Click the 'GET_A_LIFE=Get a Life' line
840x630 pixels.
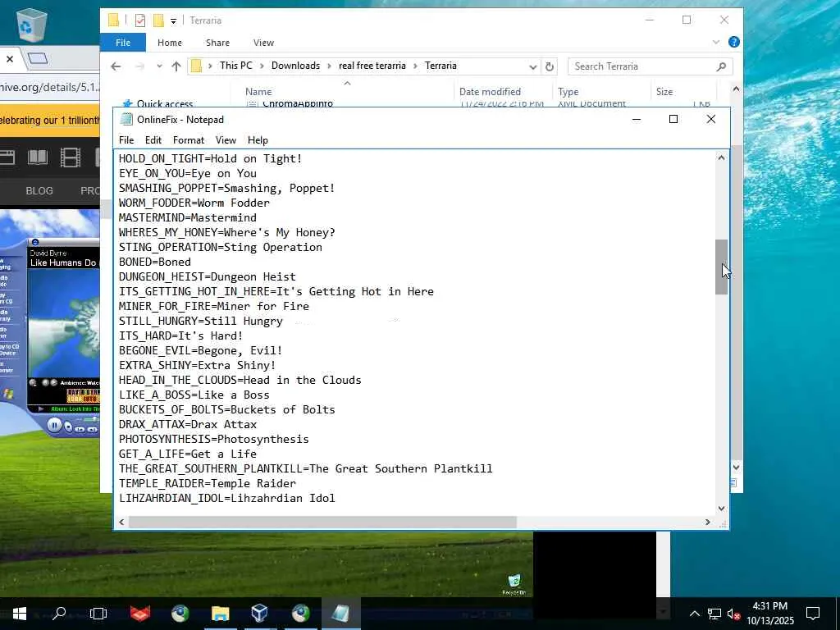coord(188,454)
